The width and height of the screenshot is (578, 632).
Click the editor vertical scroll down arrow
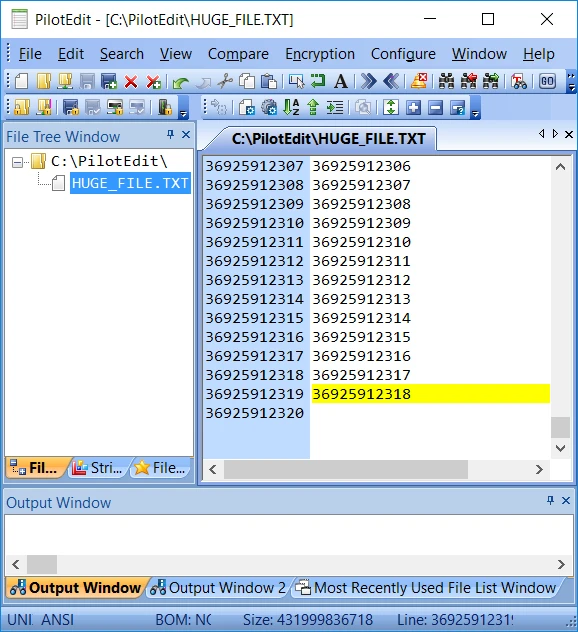pos(560,448)
